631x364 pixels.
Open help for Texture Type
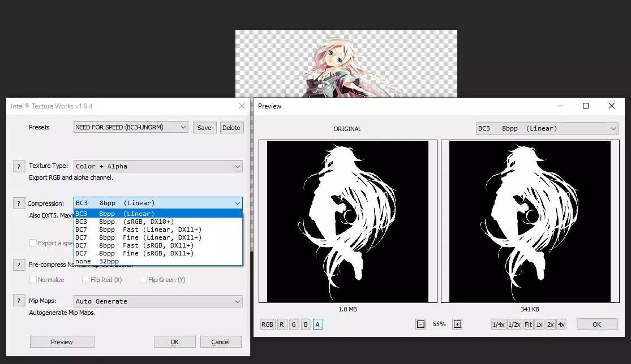click(x=19, y=166)
